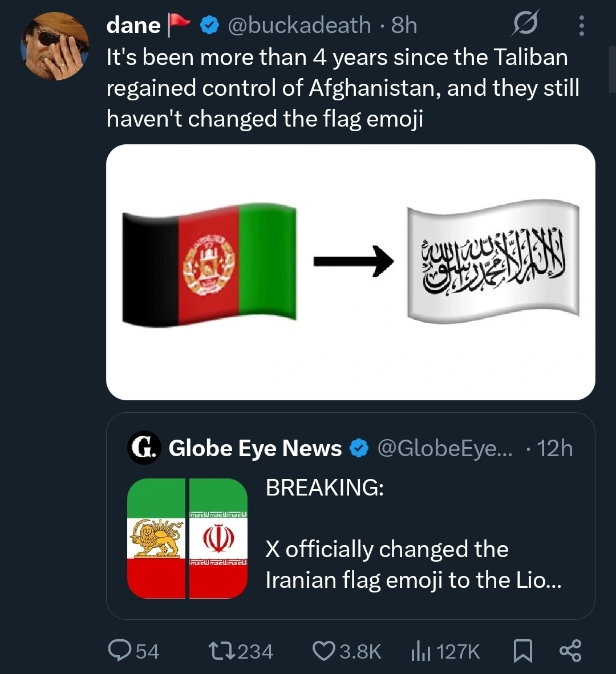Open dane's profile avatar picture

55,46
